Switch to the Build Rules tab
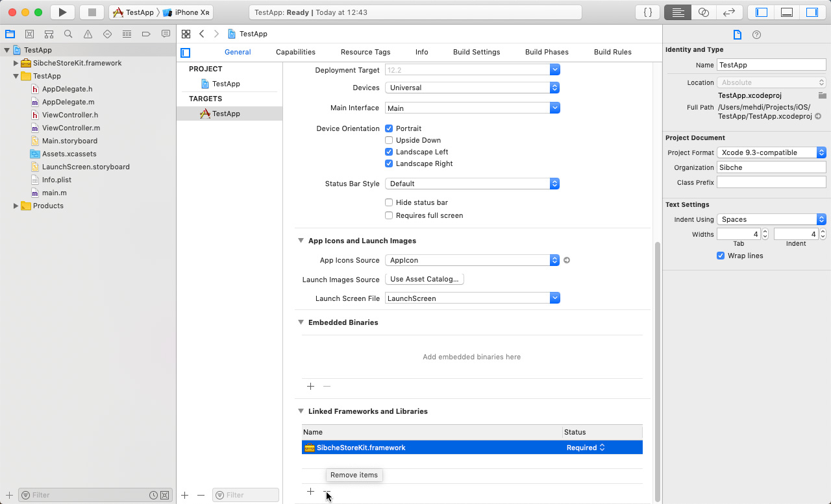 click(x=612, y=52)
